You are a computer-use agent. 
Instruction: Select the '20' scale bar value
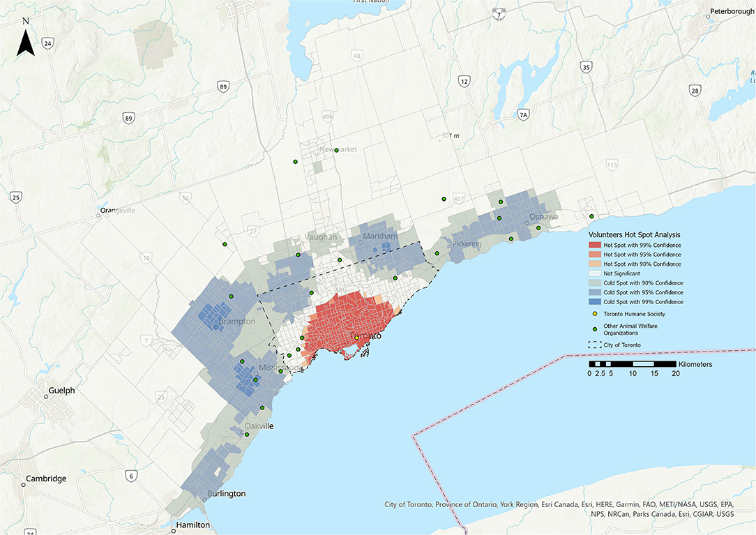[x=676, y=373]
